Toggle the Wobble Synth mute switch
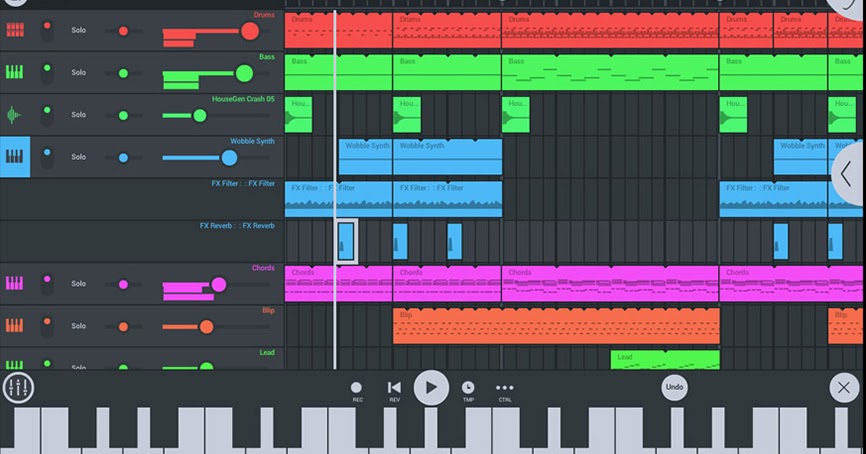This screenshot has width=866, height=454. [47, 157]
